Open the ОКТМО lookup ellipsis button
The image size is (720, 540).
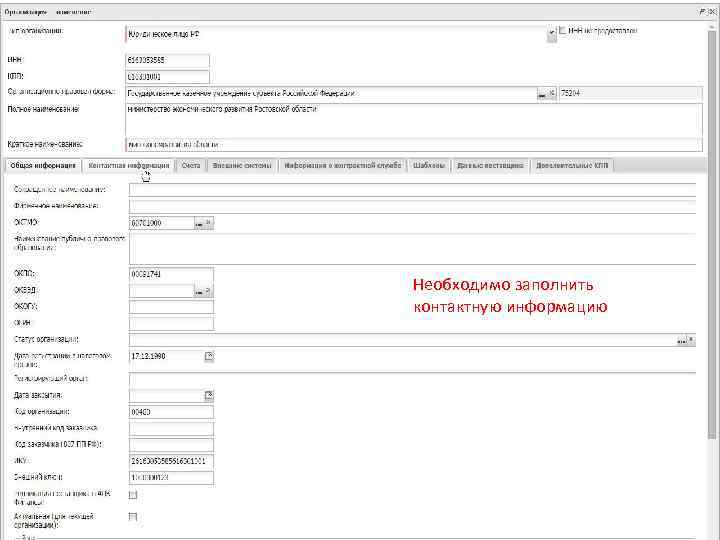[199, 224]
